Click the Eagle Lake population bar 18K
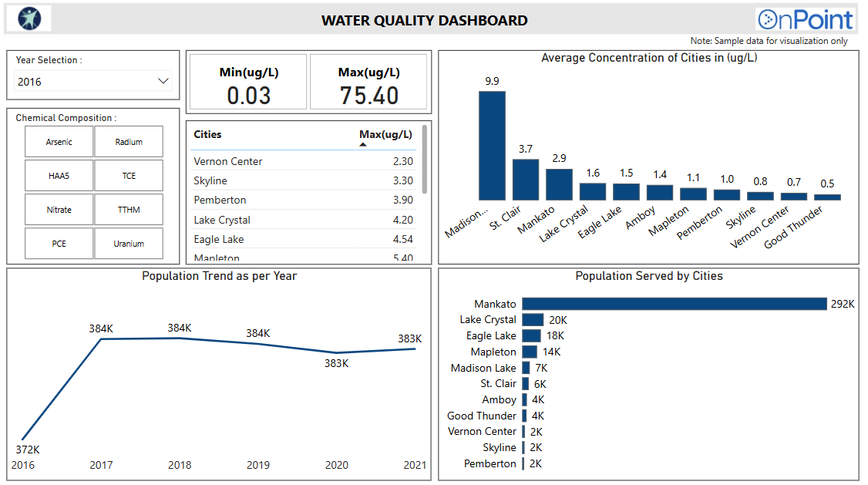This screenshot has width=868, height=485. (x=531, y=335)
